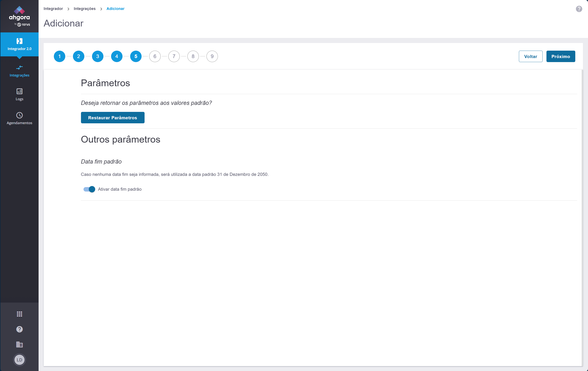Click the ahgora logo in the sidebar
588x371 pixels.
[x=19, y=16]
